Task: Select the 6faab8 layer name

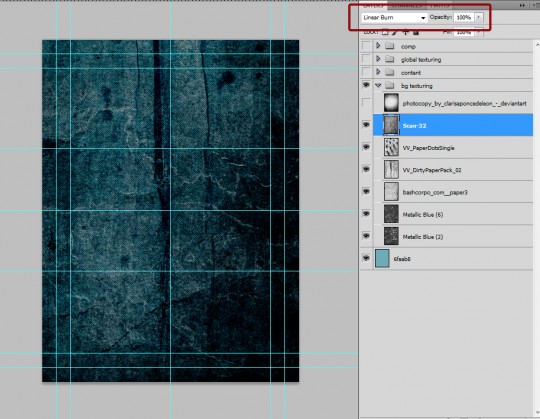Action: click(402, 259)
